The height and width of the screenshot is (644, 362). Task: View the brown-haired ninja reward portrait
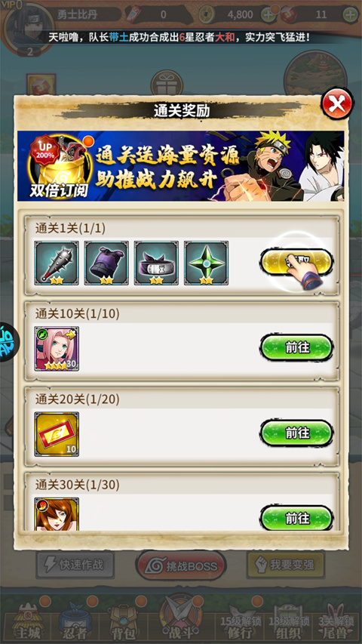57,513
